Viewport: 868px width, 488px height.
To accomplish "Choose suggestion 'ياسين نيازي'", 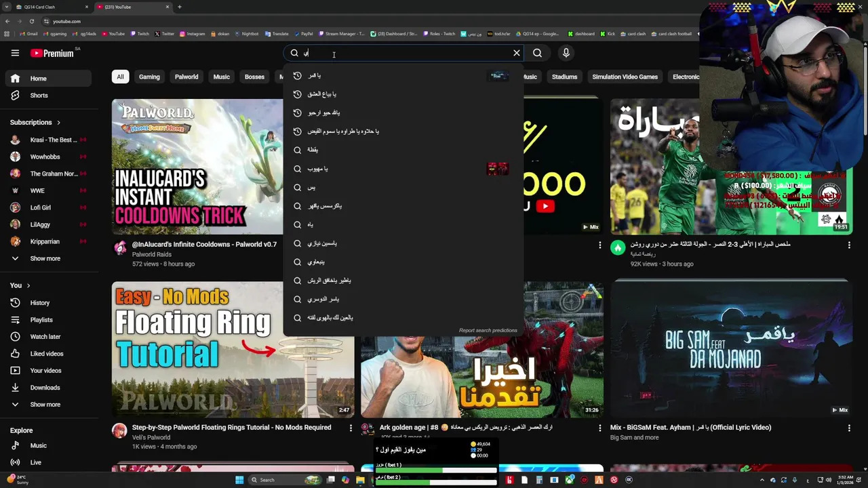I will pyautogui.click(x=403, y=243).
